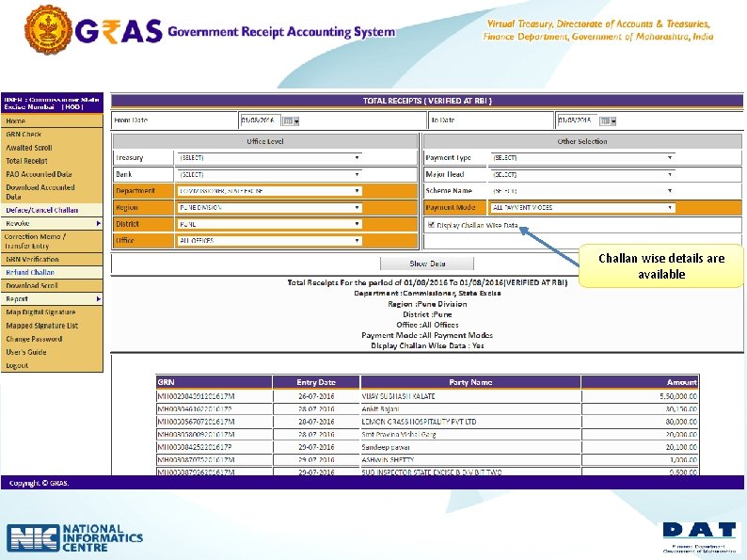747x560 pixels.
Task: Click the GRN column header
Action: (214, 382)
